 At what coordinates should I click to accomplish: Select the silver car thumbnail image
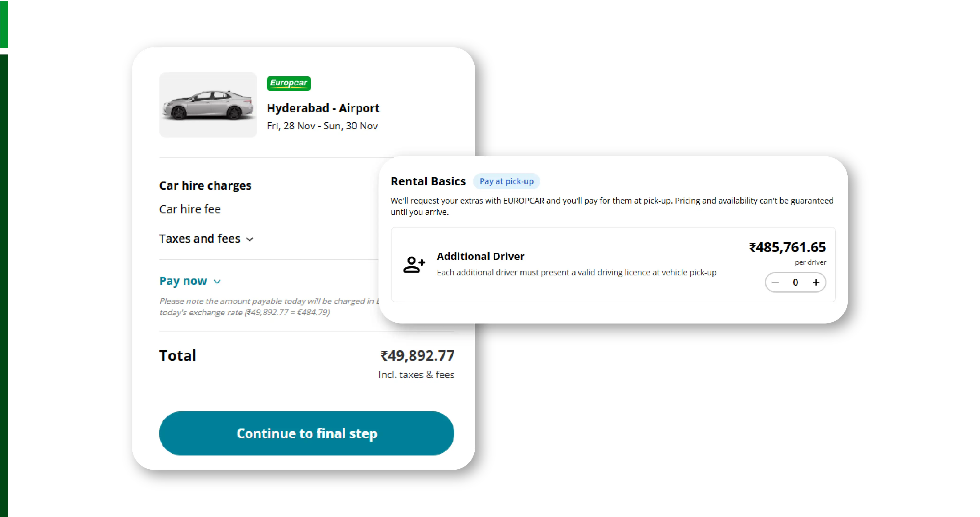coord(208,105)
